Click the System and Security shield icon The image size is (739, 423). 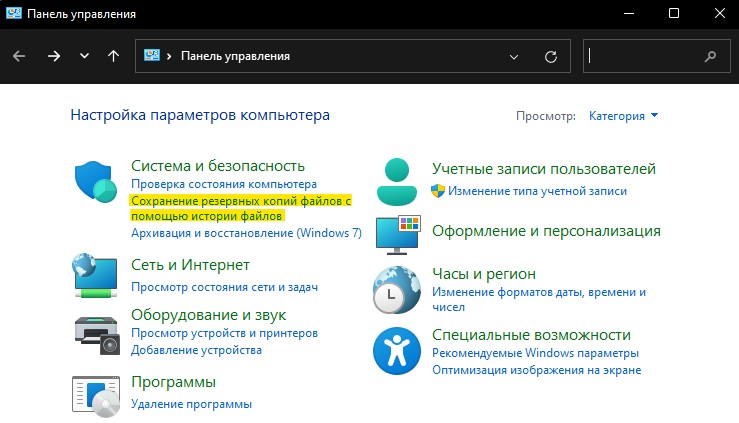[96, 182]
